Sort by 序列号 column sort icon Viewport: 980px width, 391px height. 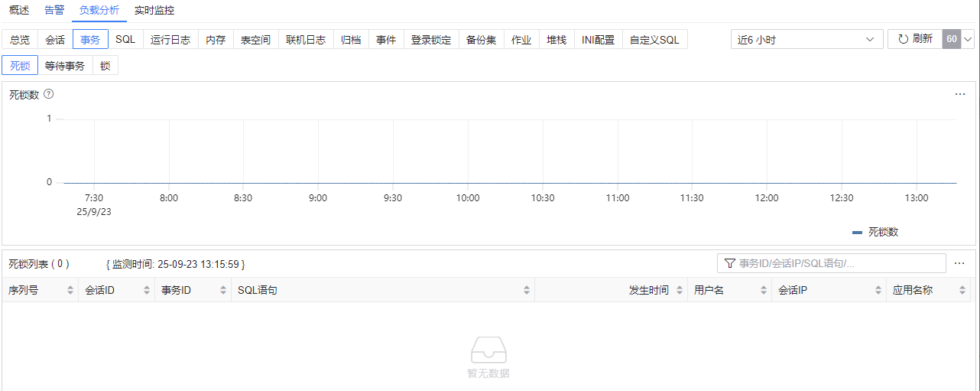pyautogui.click(x=70, y=291)
